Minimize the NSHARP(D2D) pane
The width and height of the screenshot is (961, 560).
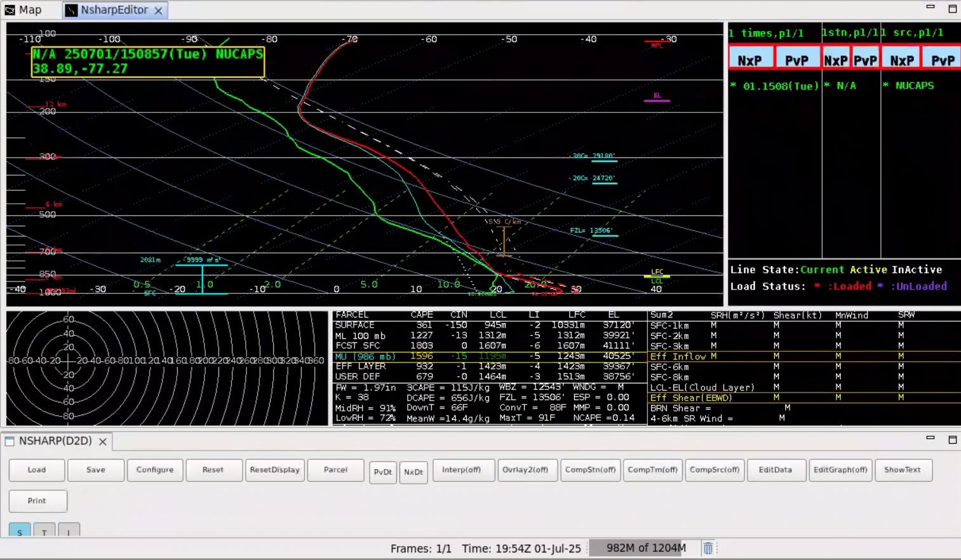tap(931, 438)
